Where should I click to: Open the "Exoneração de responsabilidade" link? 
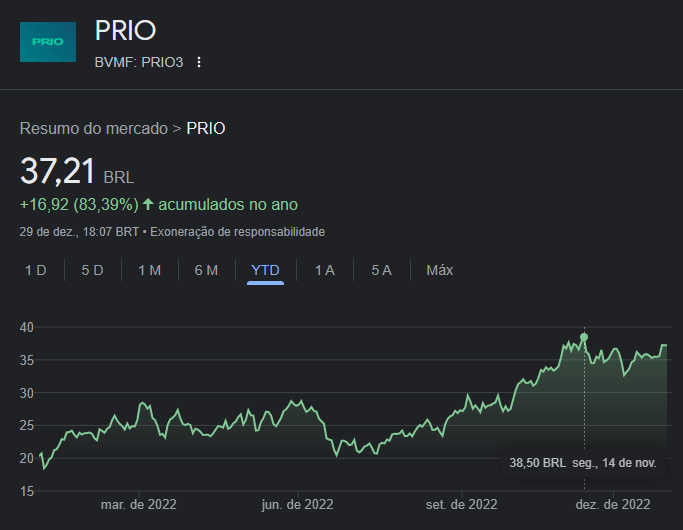[237, 232]
